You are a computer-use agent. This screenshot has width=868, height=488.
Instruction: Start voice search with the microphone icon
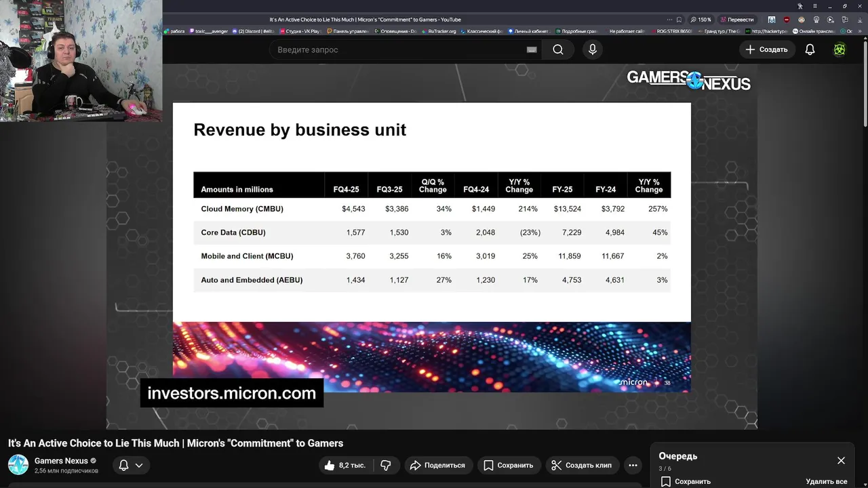(x=593, y=49)
